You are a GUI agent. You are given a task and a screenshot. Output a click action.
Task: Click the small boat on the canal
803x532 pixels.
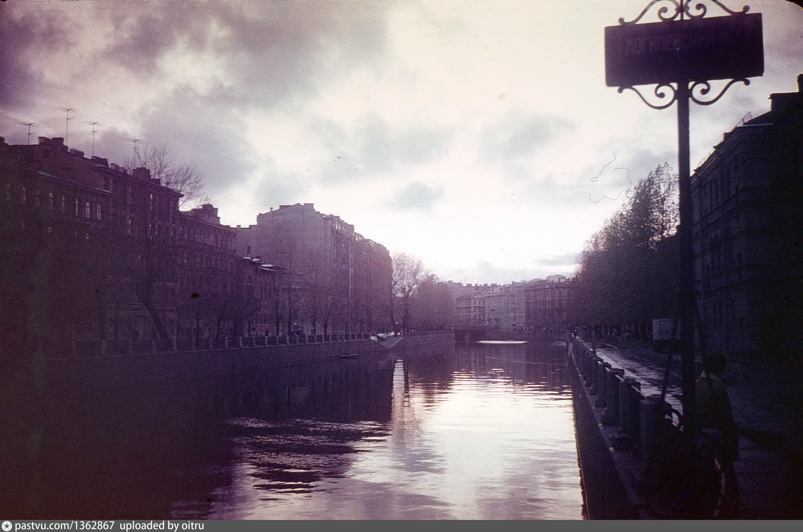(349, 356)
